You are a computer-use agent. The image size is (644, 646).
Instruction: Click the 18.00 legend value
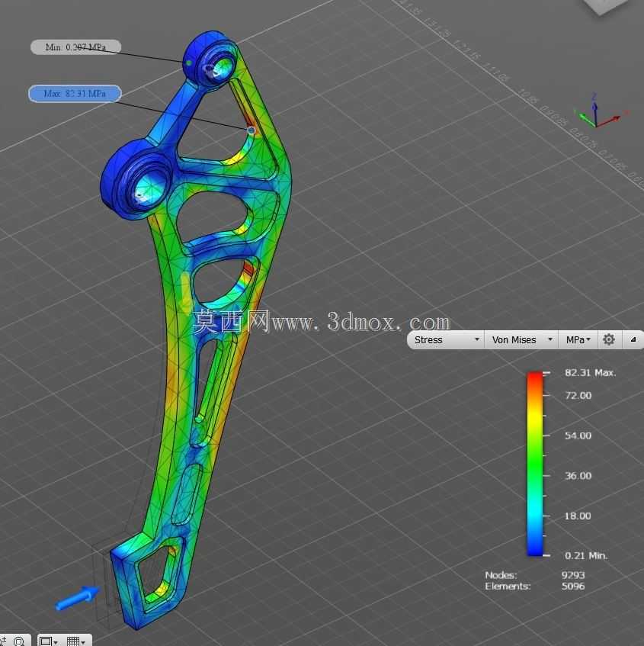(578, 516)
